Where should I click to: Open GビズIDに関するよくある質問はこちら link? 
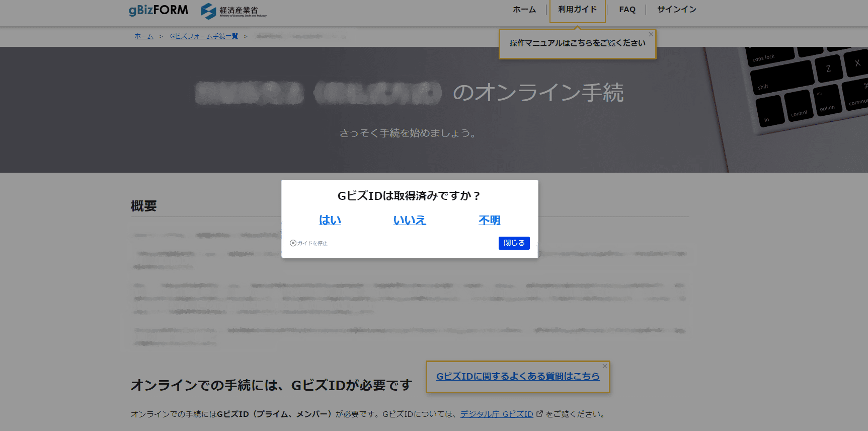[517, 376]
